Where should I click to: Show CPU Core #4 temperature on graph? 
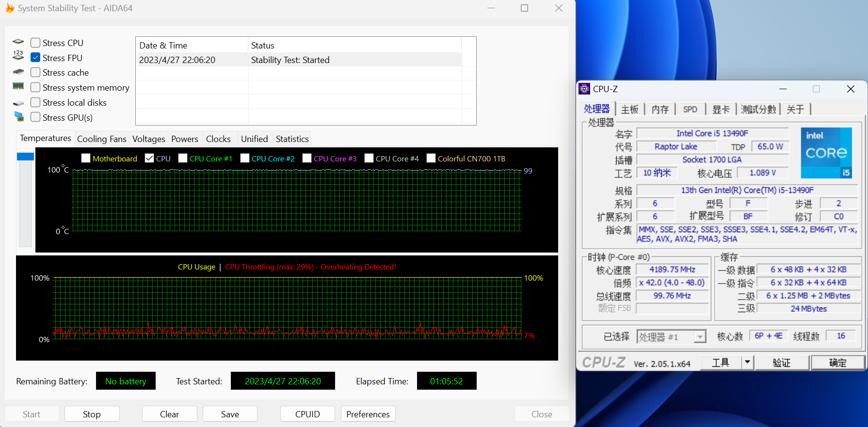click(x=369, y=158)
